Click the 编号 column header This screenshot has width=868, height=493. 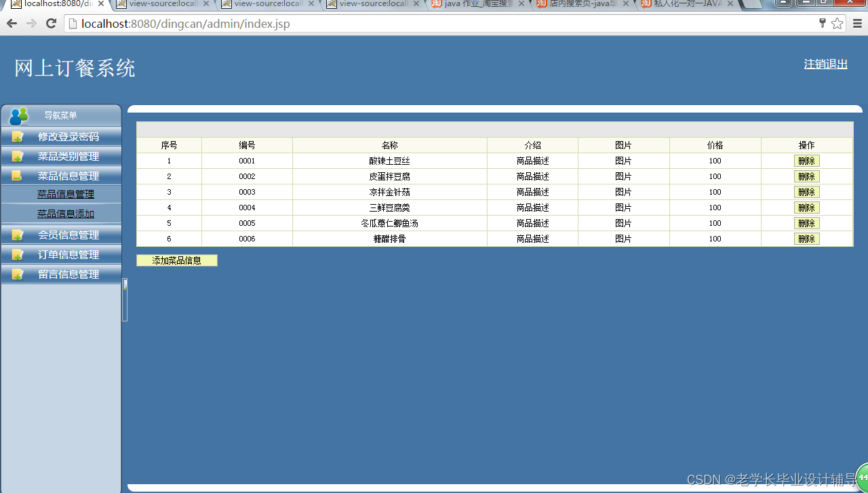248,145
